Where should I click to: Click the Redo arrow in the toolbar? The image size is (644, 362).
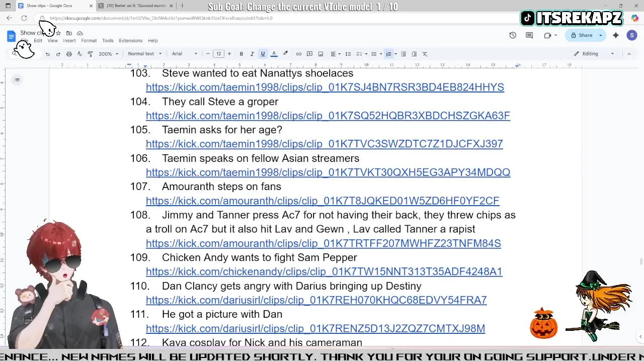pyautogui.click(x=58, y=54)
